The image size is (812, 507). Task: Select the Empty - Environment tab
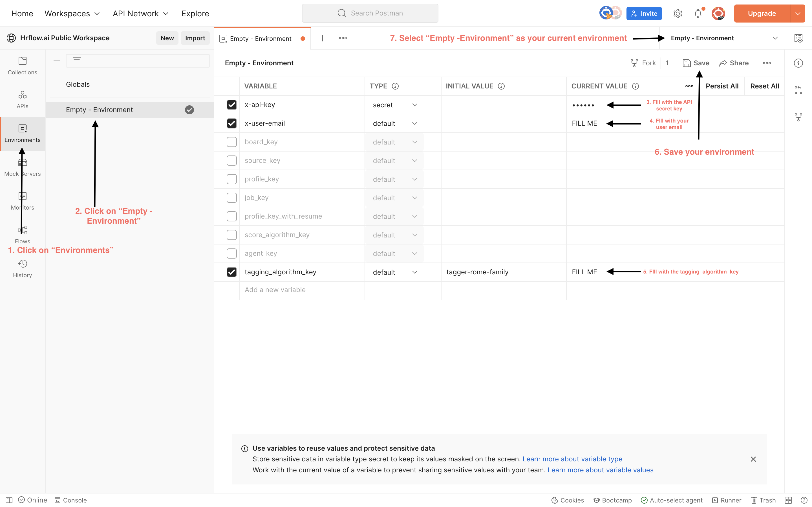click(261, 39)
